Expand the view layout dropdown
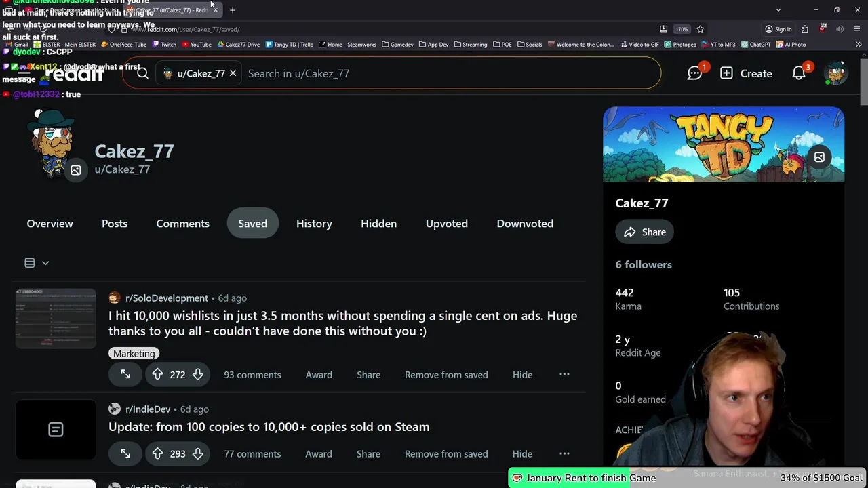The height and width of the screenshot is (488, 868). [37, 263]
